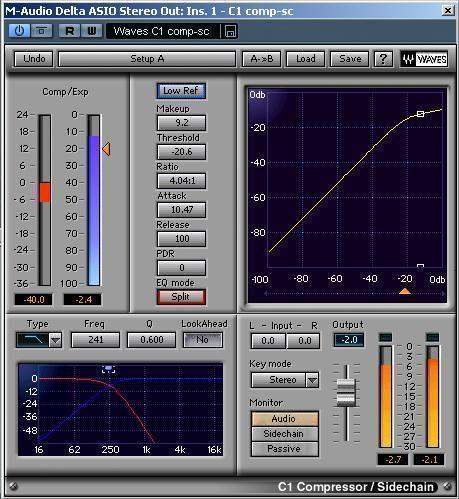Click the -2.4 input peak readout
Screen dimensions: 459x499
click(x=82, y=299)
